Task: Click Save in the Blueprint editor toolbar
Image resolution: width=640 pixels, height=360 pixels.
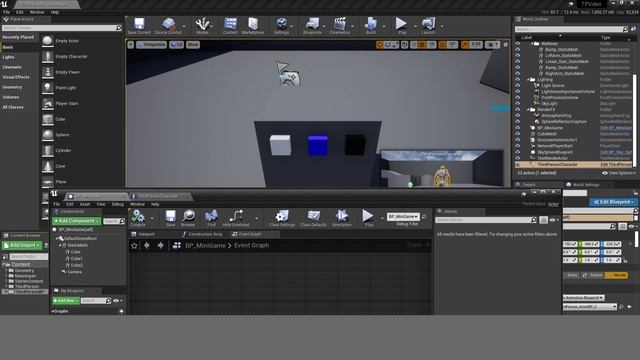Action: 170,218
